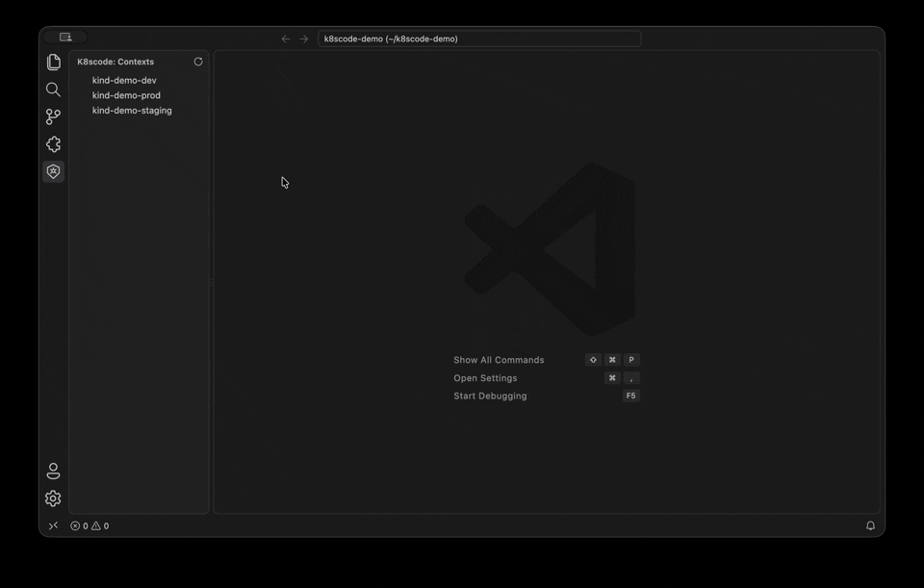This screenshot has height=588, width=924.
Task: Open the Accounts menu
Action: 53,472
